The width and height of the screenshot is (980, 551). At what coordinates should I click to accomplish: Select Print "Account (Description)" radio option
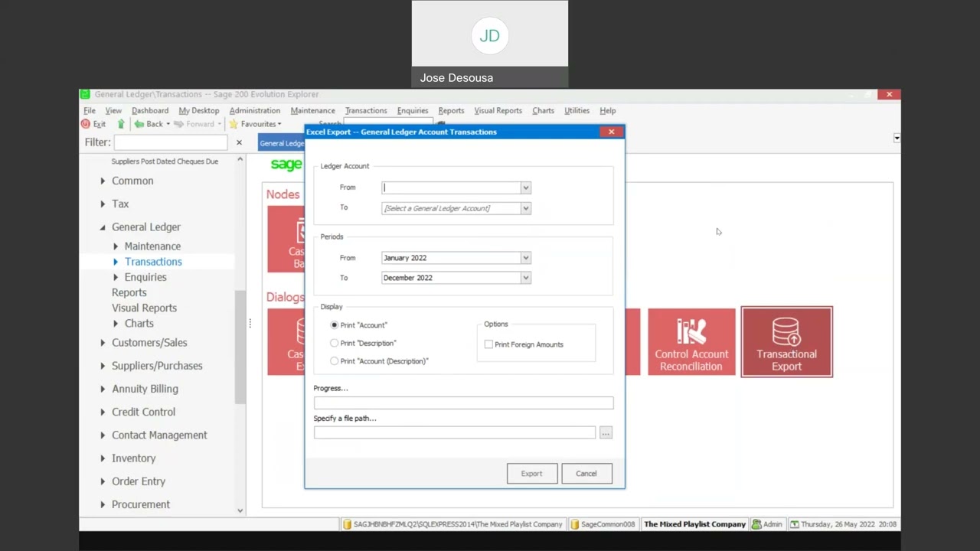[x=335, y=361]
